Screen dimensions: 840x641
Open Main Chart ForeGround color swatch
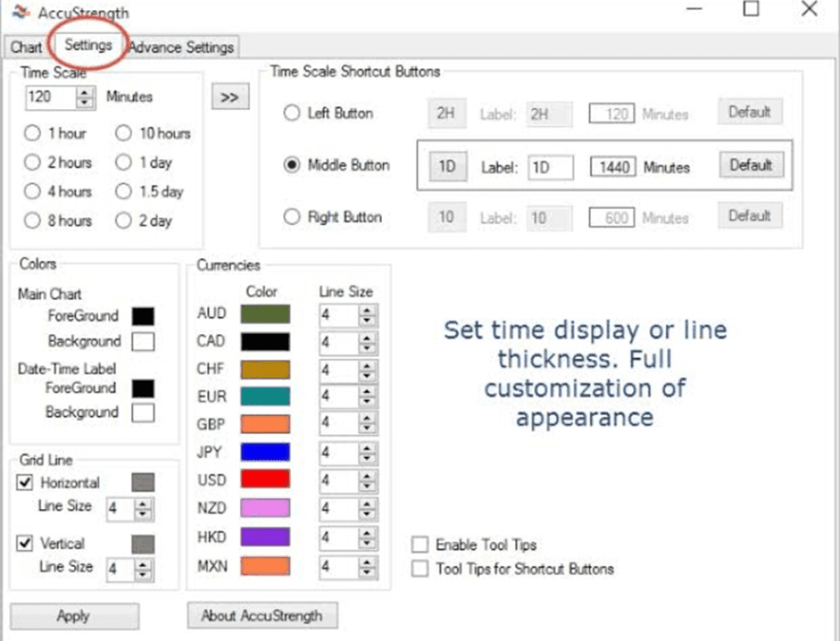click(143, 316)
